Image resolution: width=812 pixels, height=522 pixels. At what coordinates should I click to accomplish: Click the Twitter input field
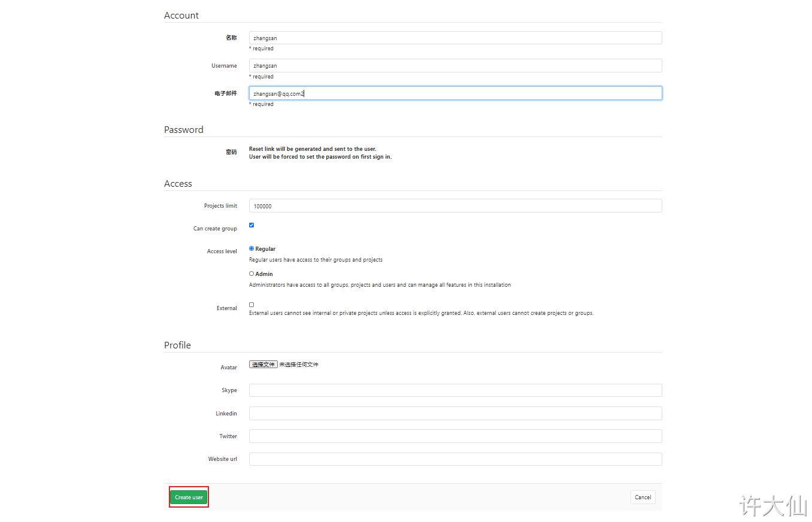click(x=455, y=436)
